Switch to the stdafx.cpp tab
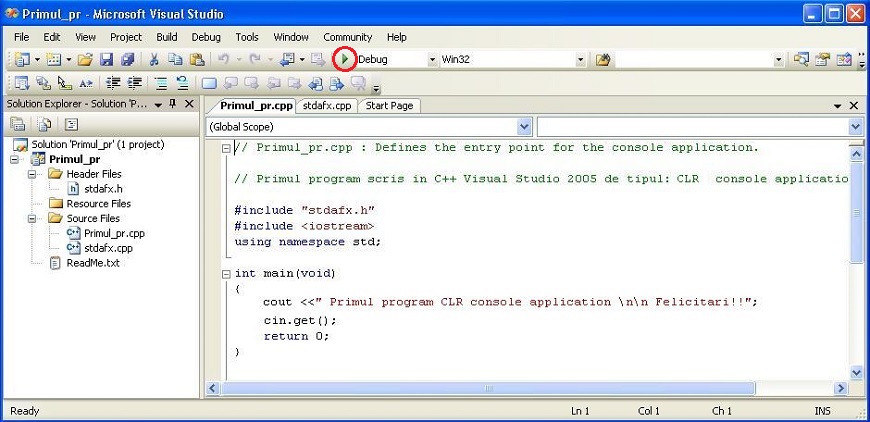870x422 pixels. pyautogui.click(x=326, y=105)
